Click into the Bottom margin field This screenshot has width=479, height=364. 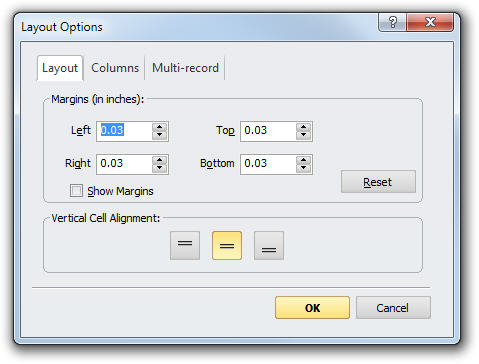coord(268,164)
